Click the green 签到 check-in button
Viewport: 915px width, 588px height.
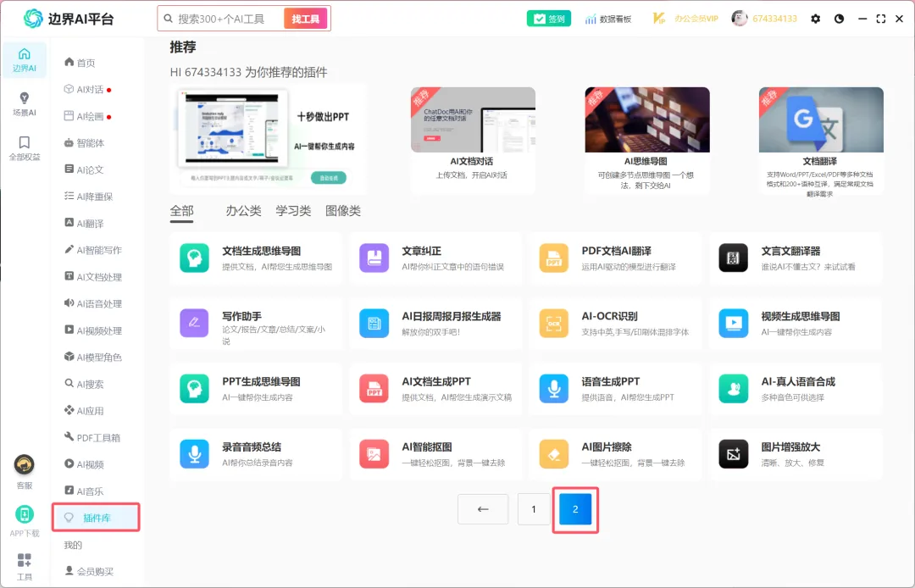point(548,19)
